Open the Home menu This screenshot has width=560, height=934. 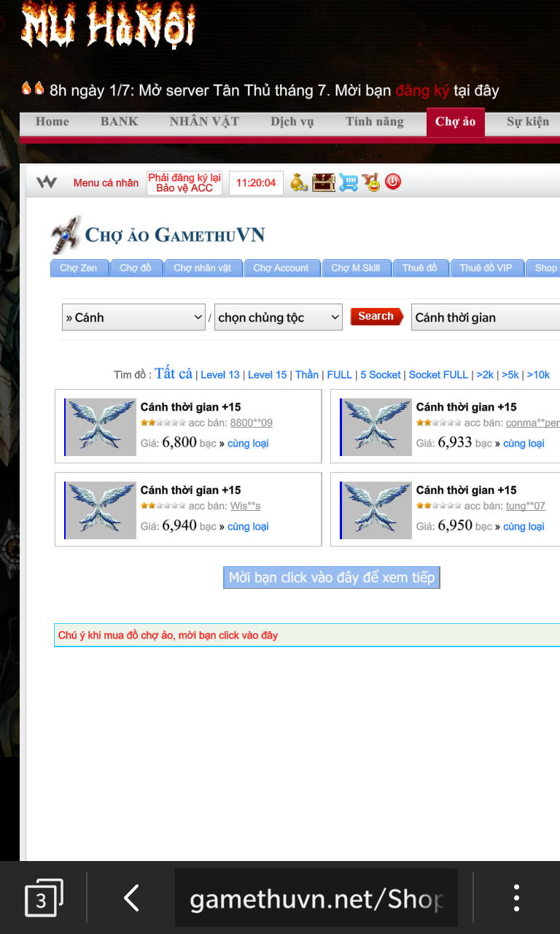click(x=52, y=122)
